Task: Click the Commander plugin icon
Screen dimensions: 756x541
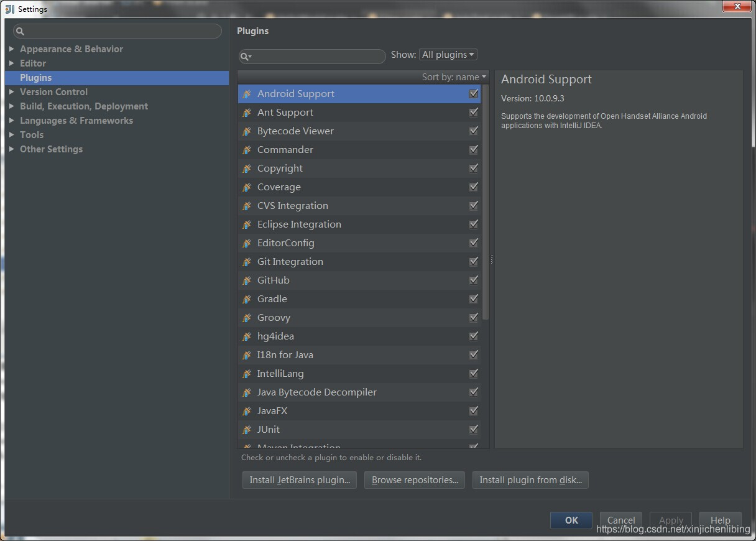Action: [x=247, y=150]
